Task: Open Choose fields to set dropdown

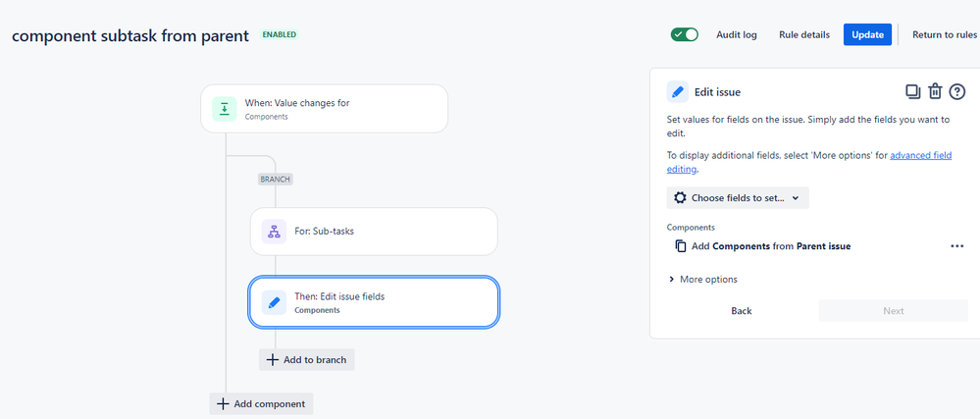Action: 738,197
